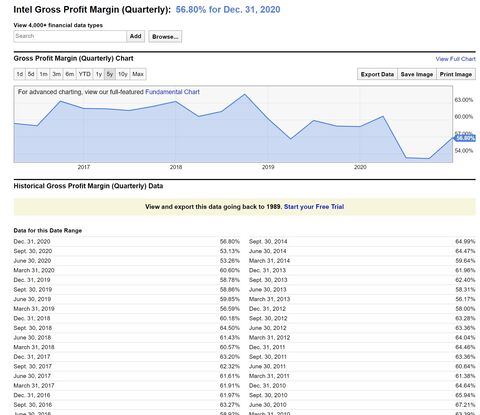Click the 56.17% value for March 31, 2013
This screenshot has height=415, width=480.
tap(465, 299)
